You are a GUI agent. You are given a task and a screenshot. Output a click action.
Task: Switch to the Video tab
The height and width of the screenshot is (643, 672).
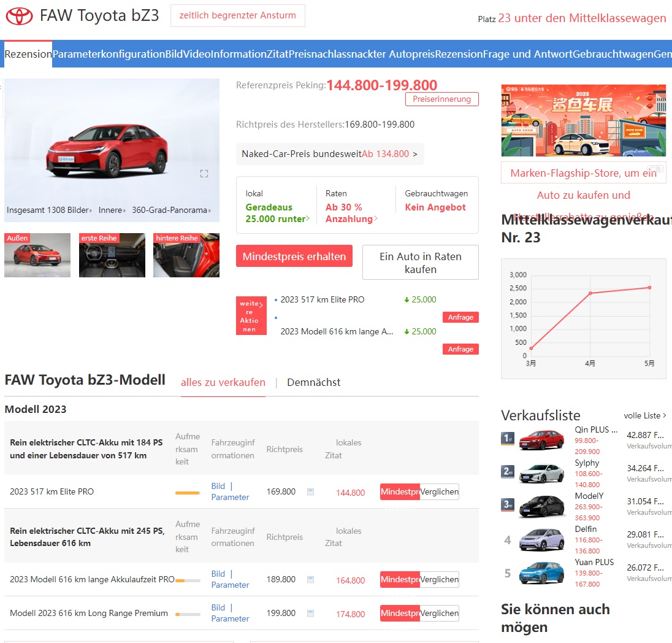click(197, 54)
